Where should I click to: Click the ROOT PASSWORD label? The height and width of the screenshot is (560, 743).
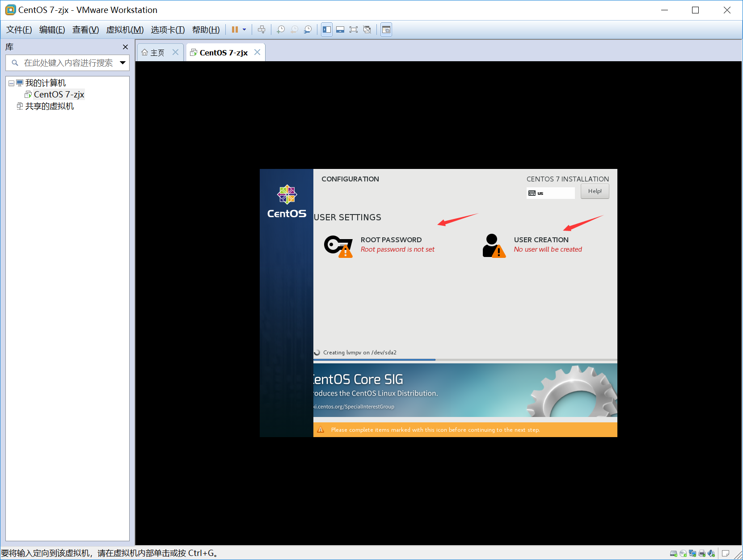(x=391, y=240)
